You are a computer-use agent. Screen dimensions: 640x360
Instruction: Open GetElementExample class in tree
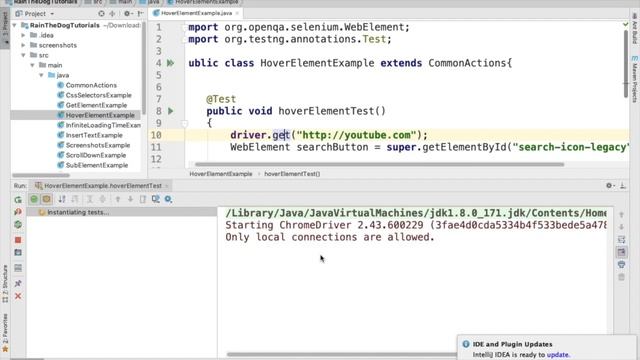click(96, 105)
